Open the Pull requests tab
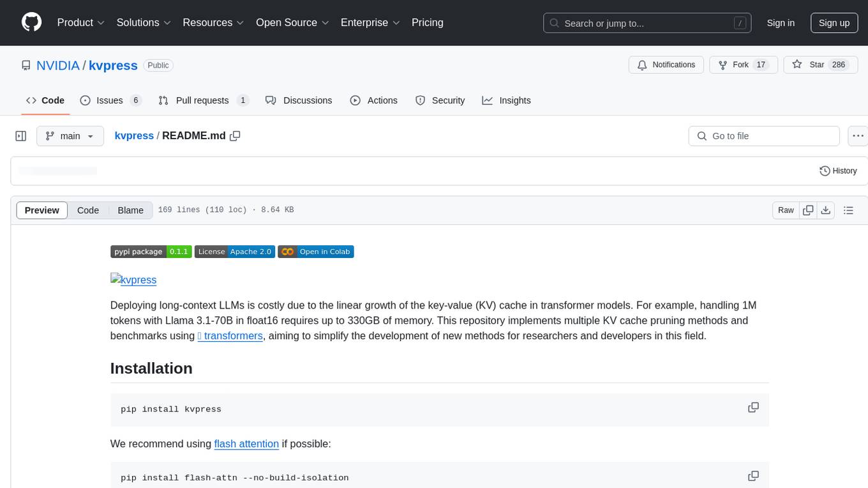The image size is (868, 488). pyautogui.click(x=204, y=100)
